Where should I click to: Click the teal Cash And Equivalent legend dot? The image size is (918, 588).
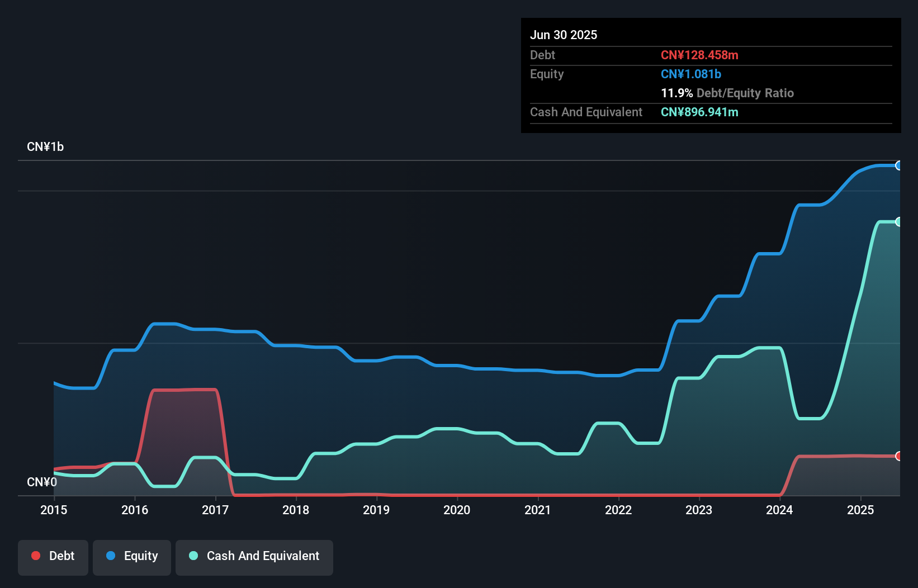click(193, 556)
